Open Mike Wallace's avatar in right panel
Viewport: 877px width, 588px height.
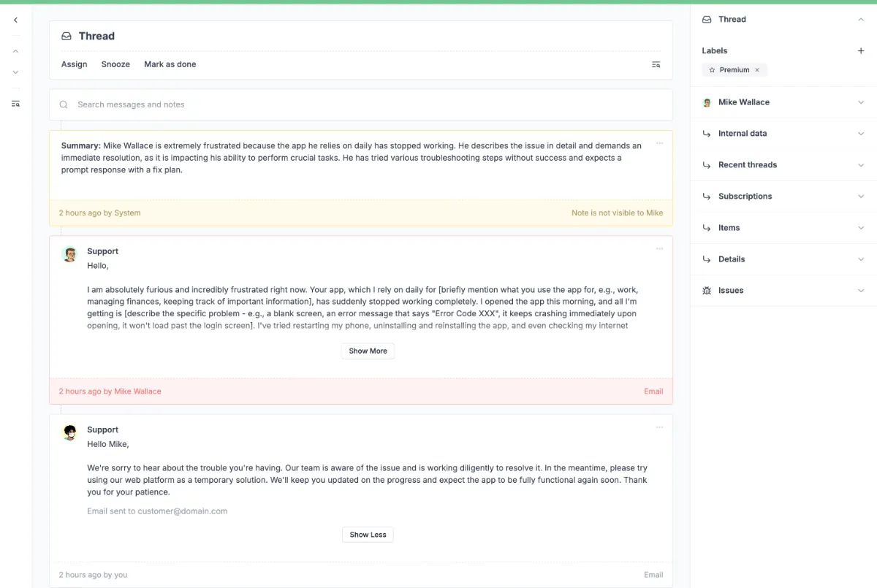707,102
